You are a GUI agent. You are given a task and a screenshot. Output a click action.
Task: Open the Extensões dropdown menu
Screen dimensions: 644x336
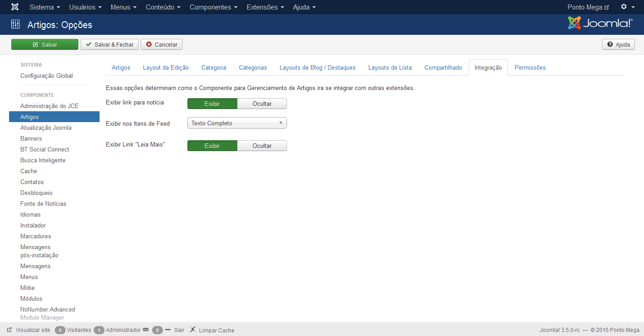[x=265, y=7]
